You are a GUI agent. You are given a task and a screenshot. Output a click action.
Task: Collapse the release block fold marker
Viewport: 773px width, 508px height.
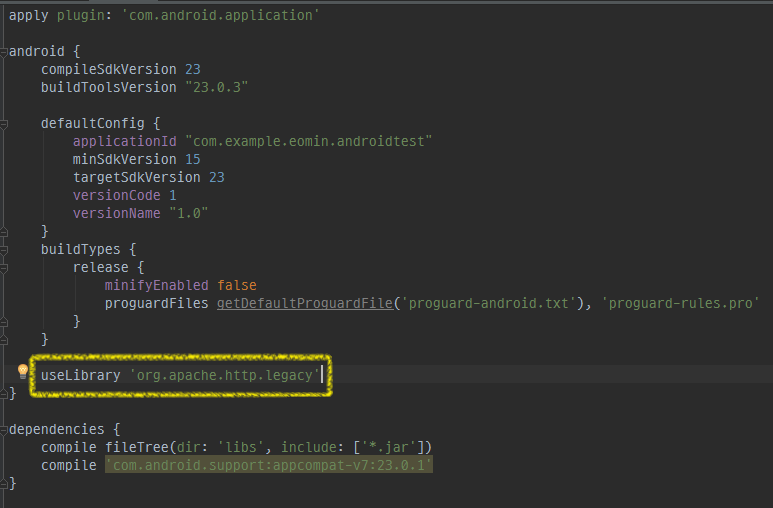point(3,268)
